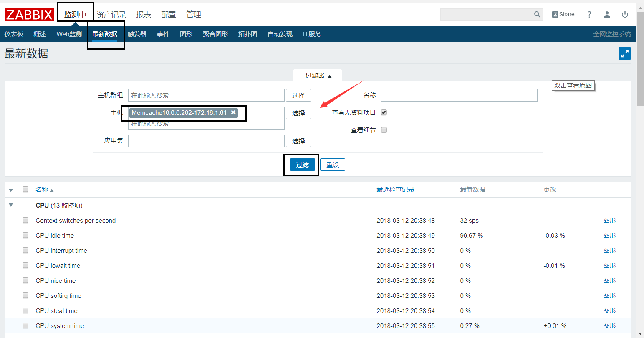
Task: Go to 聚合图形 submenu
Action: (215, 34)
